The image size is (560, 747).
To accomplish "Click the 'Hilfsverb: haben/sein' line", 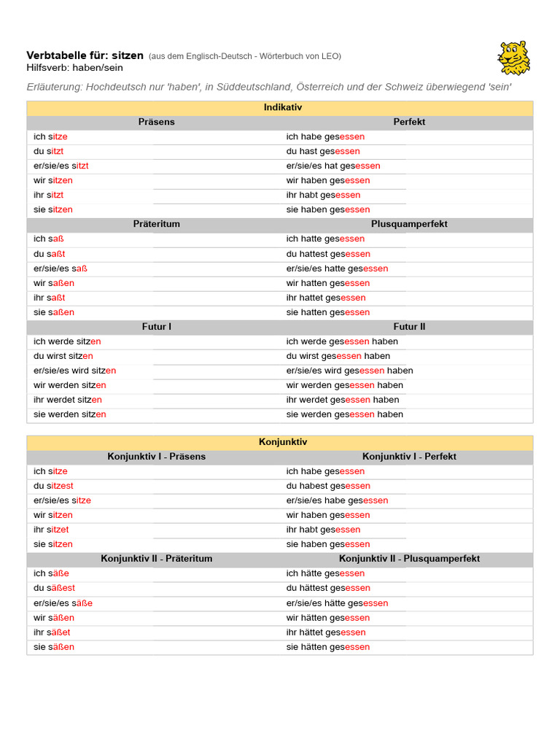I will pyautogui.click(x=75, y=68).
